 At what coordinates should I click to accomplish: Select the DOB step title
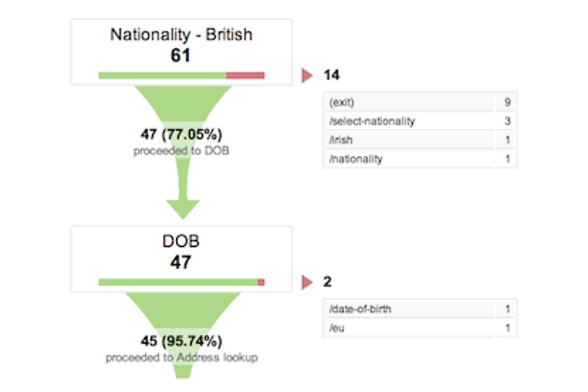[x=181, y=241]
